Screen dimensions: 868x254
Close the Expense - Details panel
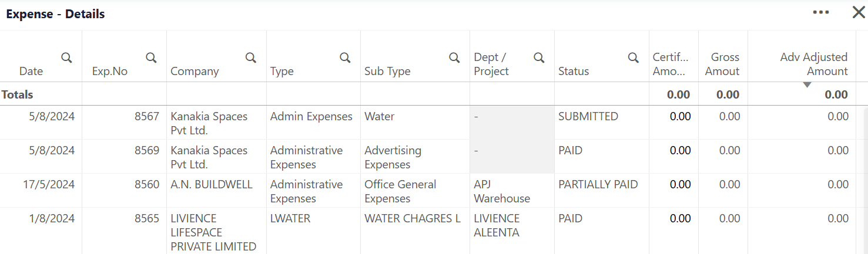[x=859, y=12]
